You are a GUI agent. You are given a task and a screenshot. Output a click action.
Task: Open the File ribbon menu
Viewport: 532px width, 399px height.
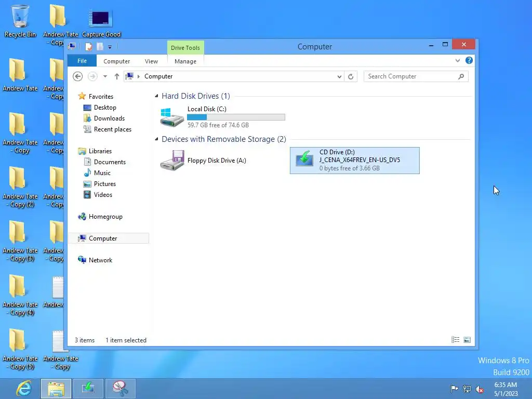click(82, 61)
